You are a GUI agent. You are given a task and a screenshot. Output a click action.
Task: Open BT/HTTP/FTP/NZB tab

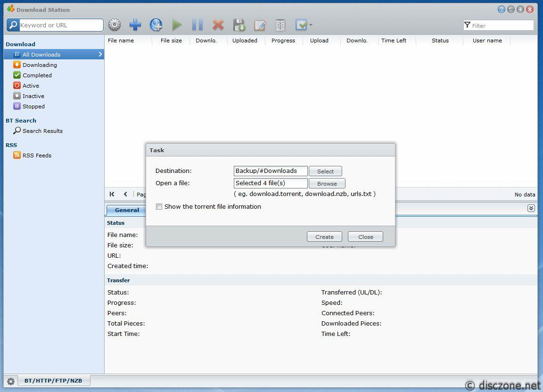53,381
